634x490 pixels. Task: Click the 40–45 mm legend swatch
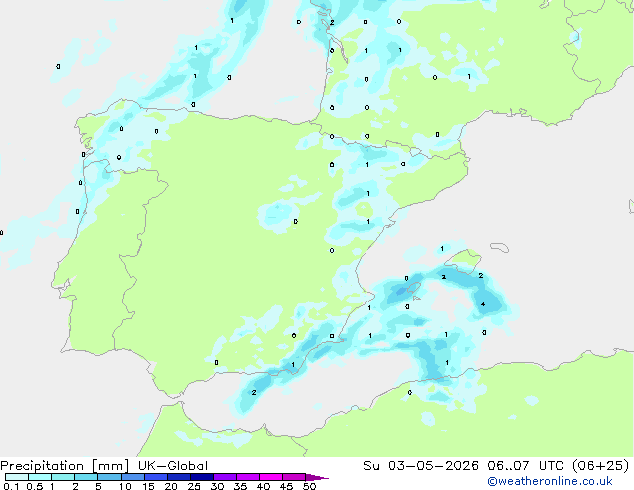coord(271,477)
